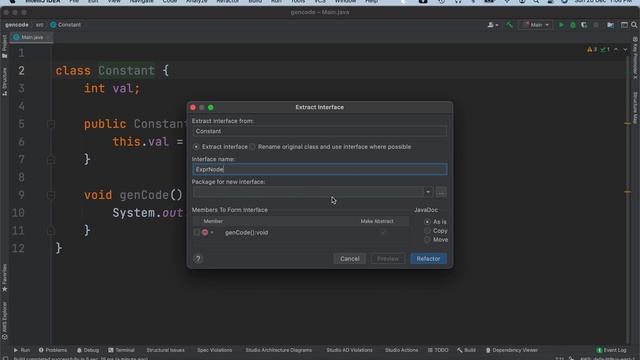
Task: Open Search Everywhere magnifier icon
Action: click(x=634, y=25)
